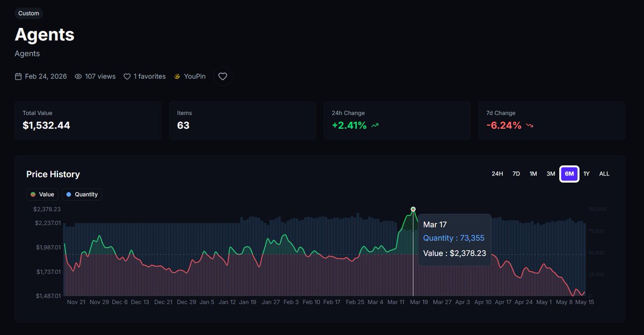Viewport: 644px width, 335px height.
Task: Click the Apr 24 axis label
Action: tap(523, 302)
